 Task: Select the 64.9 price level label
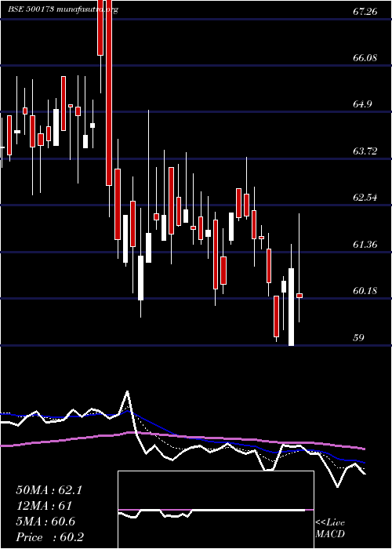(362, 104)
